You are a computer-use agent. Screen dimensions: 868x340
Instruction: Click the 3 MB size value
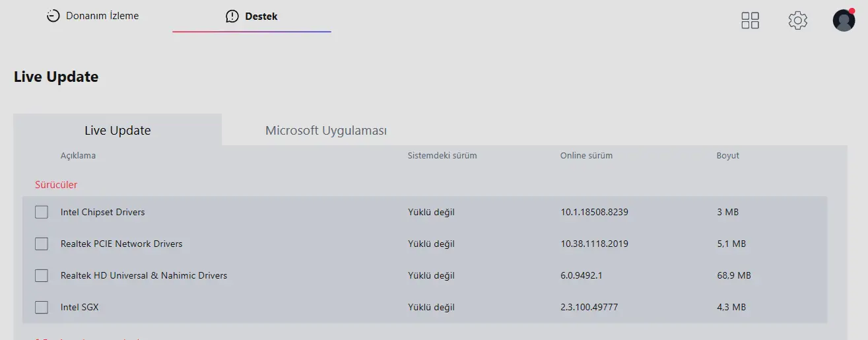727,212
